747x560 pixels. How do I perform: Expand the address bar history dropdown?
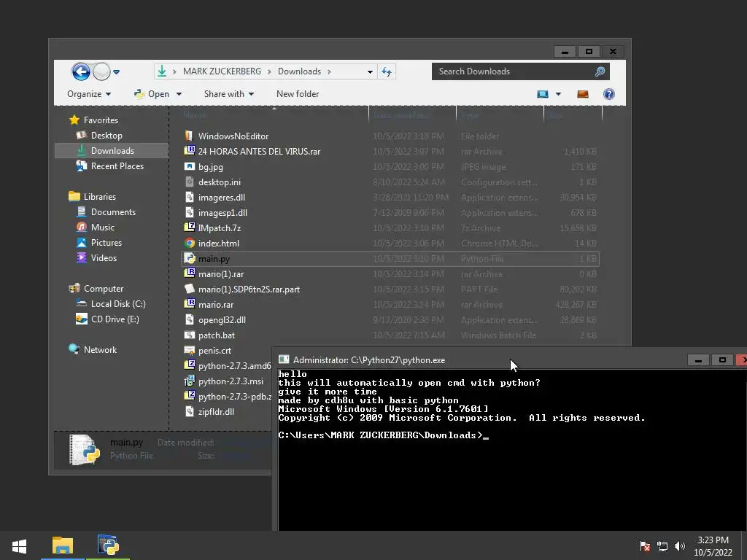(x=370, y=72)
